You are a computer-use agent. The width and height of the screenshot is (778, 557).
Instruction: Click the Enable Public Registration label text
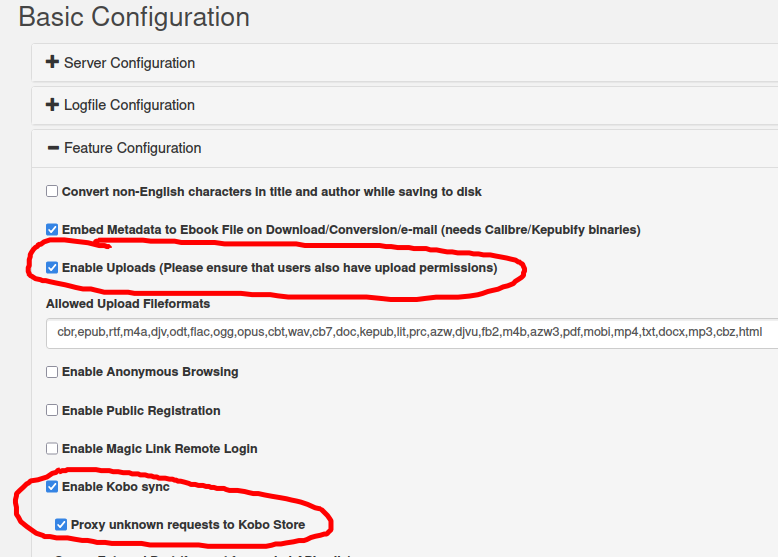click(141, 411)
